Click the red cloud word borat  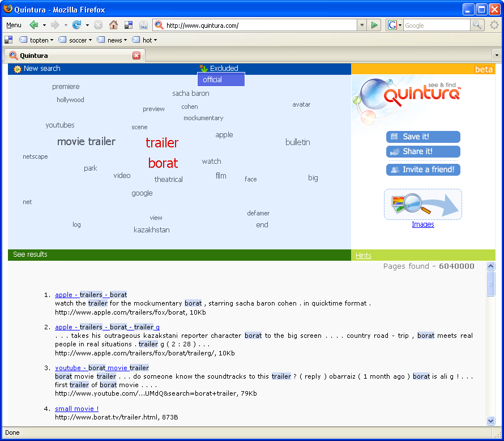pos(163,163)
